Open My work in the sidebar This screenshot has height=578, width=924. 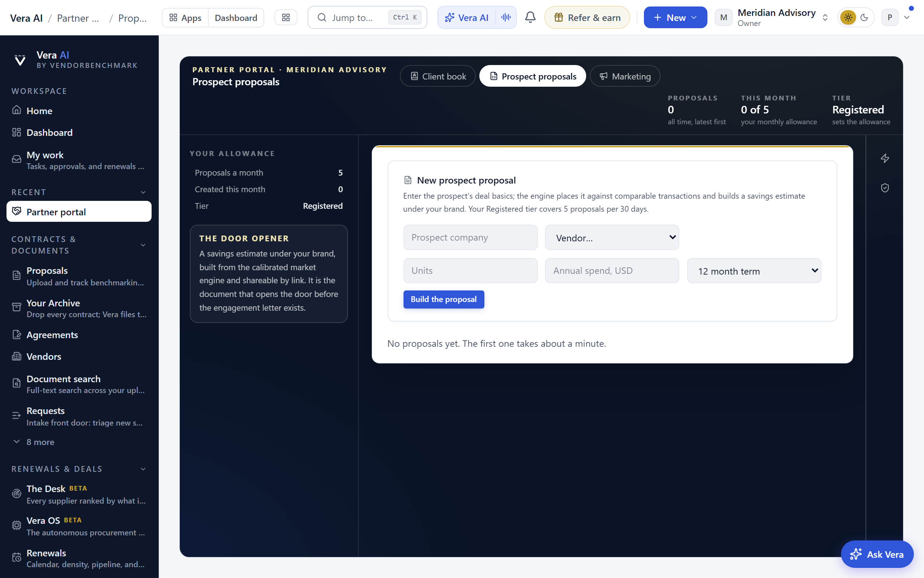click(x=79, y=160)
